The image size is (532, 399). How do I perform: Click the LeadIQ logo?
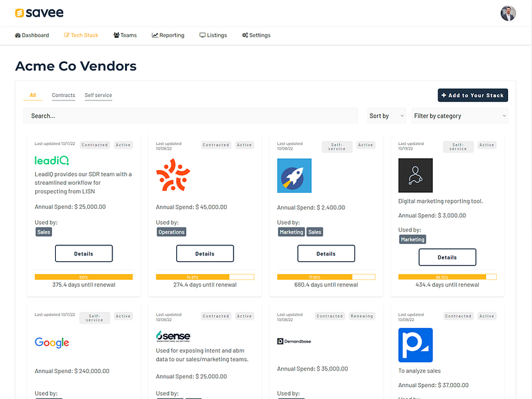(52, 160)
